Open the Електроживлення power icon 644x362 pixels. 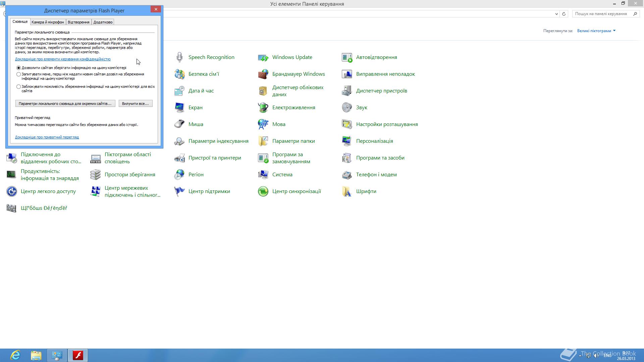(x=263, y=108)
